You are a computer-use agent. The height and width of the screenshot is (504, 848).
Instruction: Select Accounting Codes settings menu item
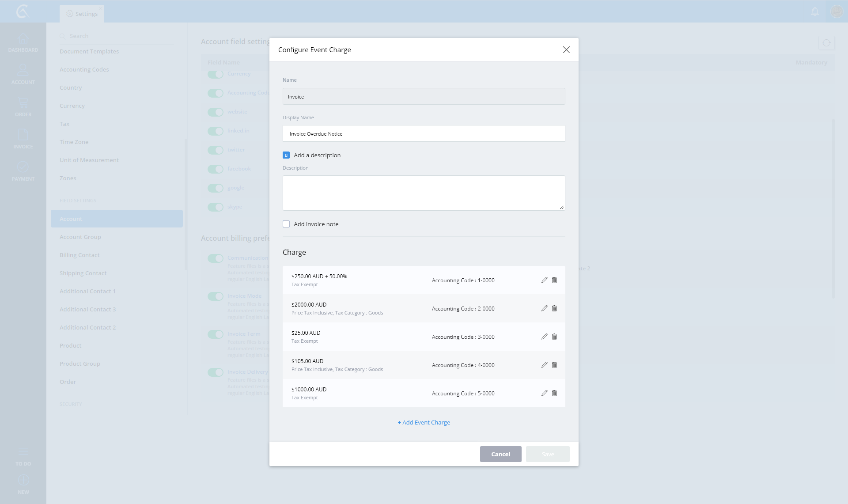(84, 69)
